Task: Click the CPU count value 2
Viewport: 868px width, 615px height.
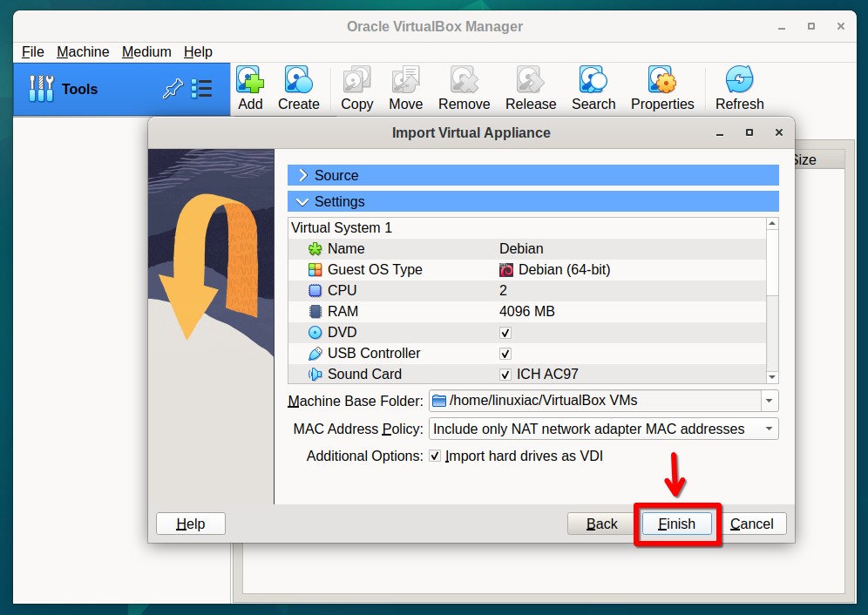Action: coord(503,291)
